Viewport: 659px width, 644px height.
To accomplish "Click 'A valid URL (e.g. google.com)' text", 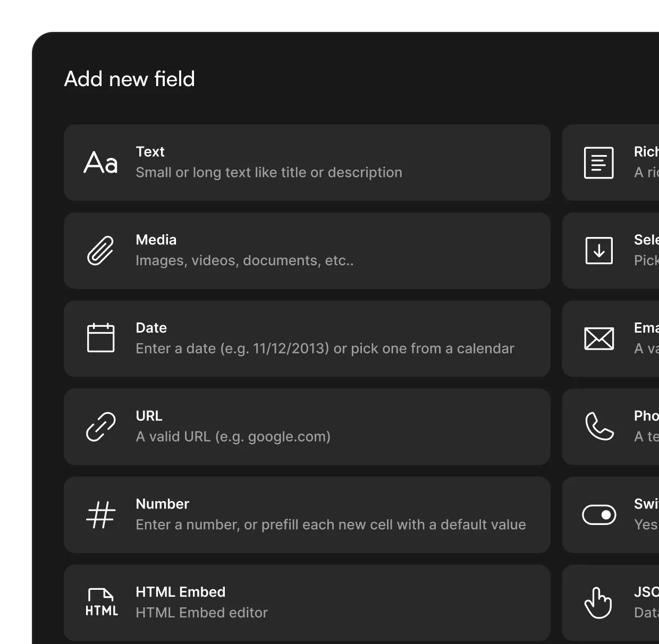I will coord(233,437).
